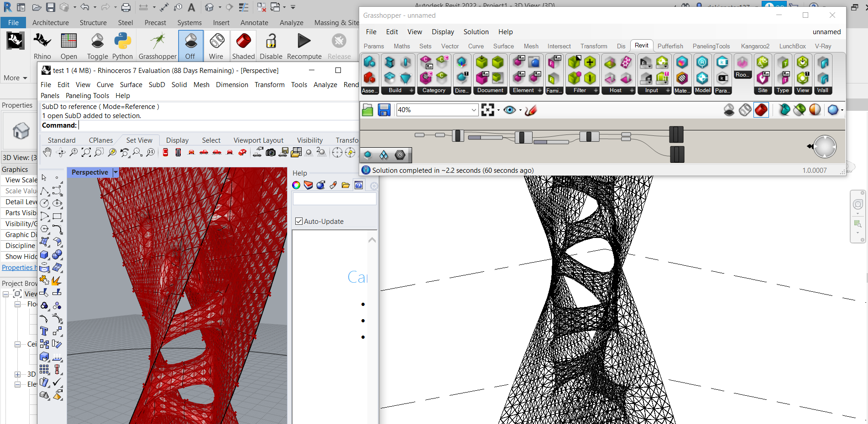Expand the More dropdown in Revit ribbon

[15, 78]
